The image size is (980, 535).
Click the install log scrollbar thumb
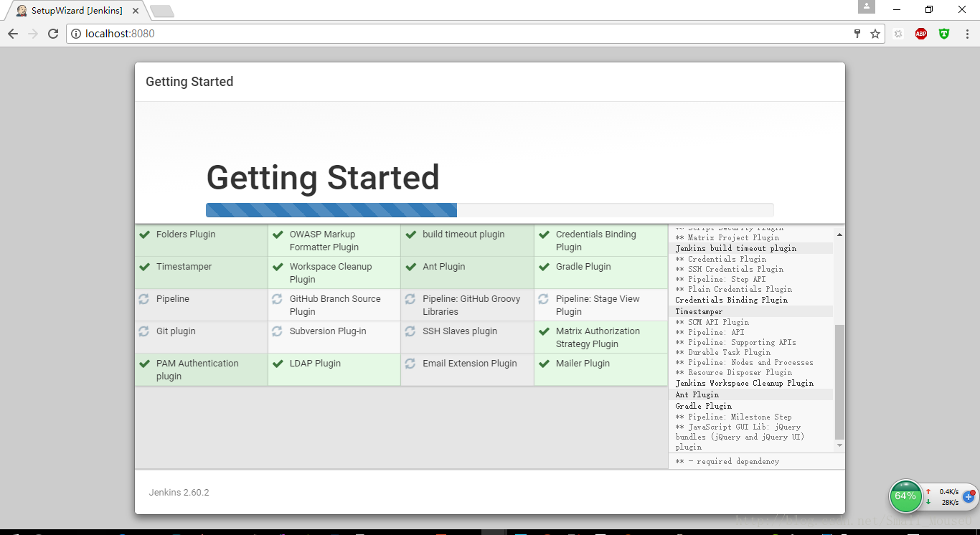point(839,382)
